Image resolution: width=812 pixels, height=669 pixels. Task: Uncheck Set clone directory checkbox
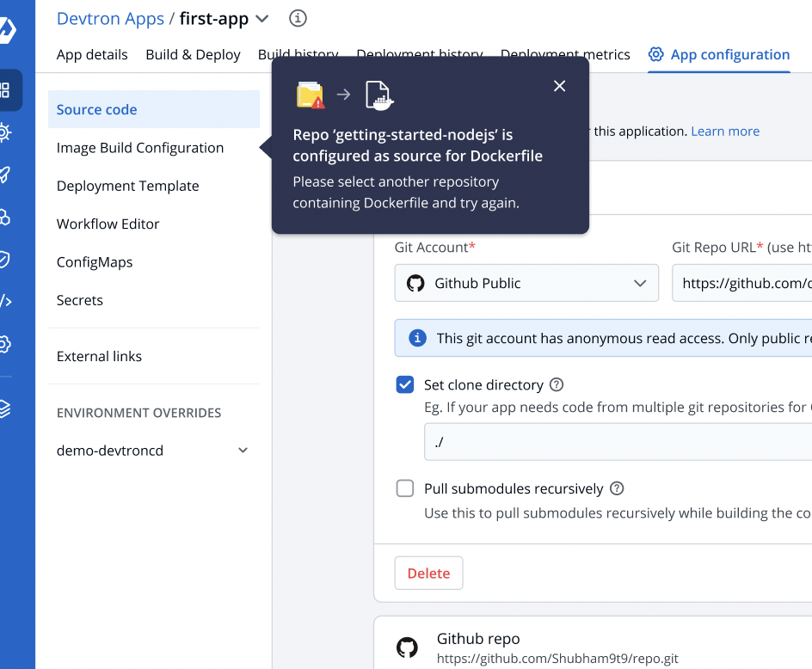click(x=405, y=384)
